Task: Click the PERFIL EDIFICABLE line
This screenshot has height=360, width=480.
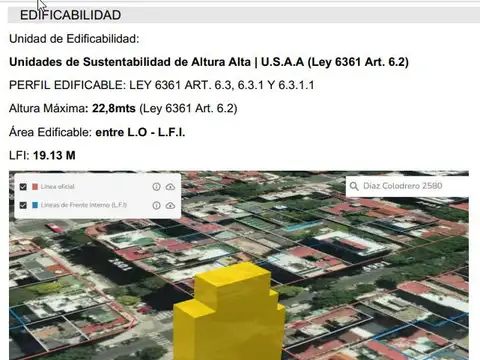Action: [161, 85]
